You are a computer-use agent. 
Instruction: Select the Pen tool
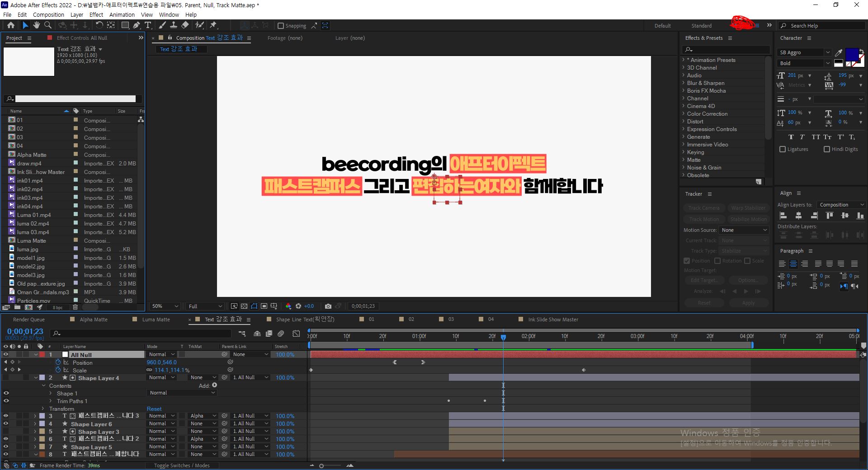(136, 25)
